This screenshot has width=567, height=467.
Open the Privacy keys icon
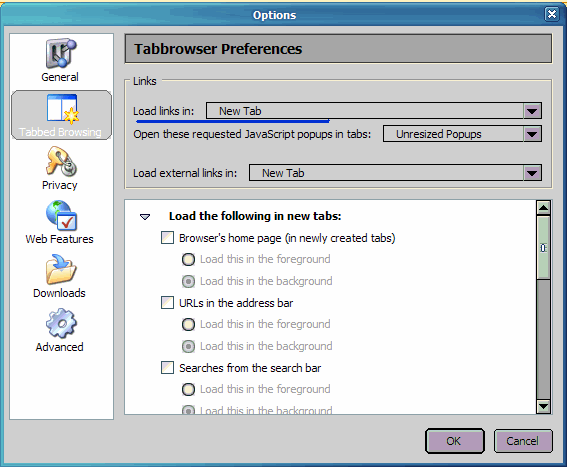coord(61,161)
